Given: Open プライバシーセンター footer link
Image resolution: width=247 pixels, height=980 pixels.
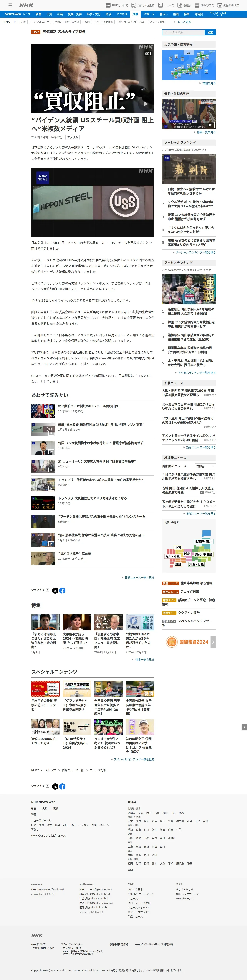Looking at the screenshot, I should (x=72, y=944).
